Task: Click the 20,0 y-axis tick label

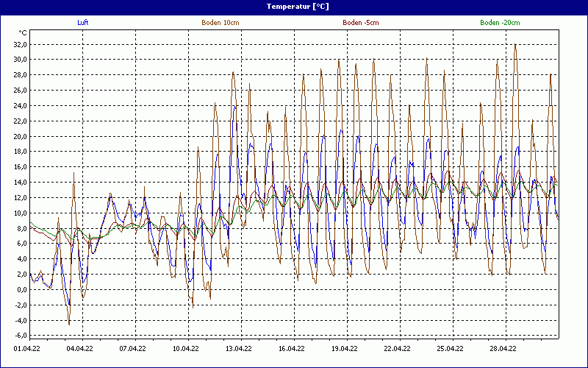Action: point(18,136)
